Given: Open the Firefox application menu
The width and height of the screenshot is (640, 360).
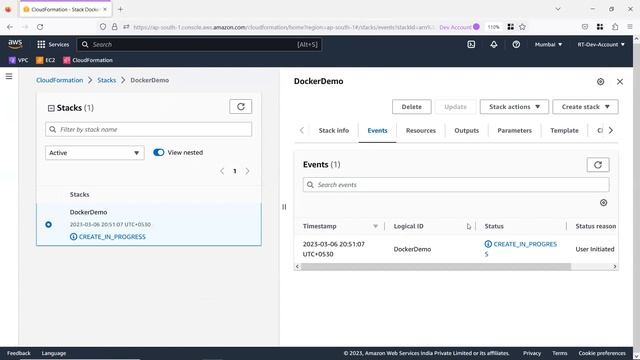Looking at the screenshot, I should coord(630,27).
